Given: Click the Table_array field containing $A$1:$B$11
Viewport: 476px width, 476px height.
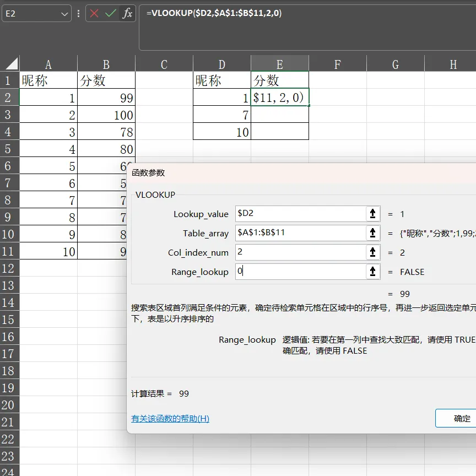Looking at the screenshot, I should click(x=301, y=233).
